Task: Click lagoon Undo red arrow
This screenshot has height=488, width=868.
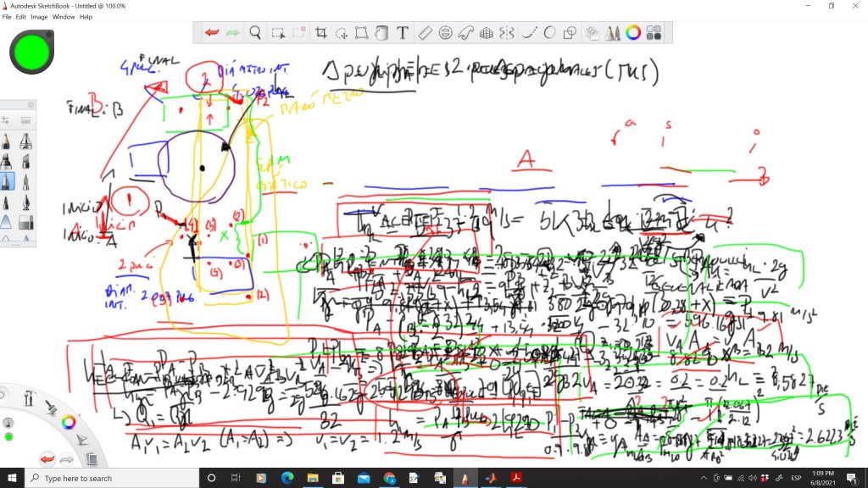Action: click(x=47, y=458)
